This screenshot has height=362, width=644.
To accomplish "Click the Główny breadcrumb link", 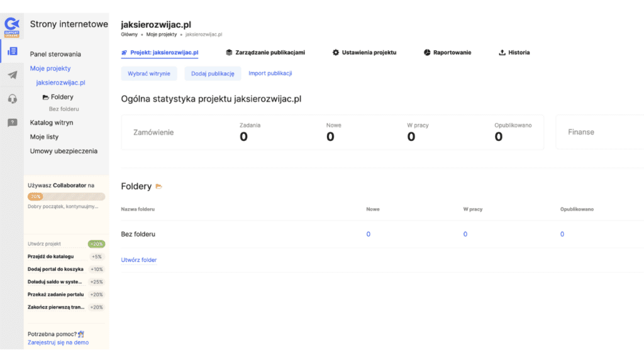I will click(x=130, y=35).
